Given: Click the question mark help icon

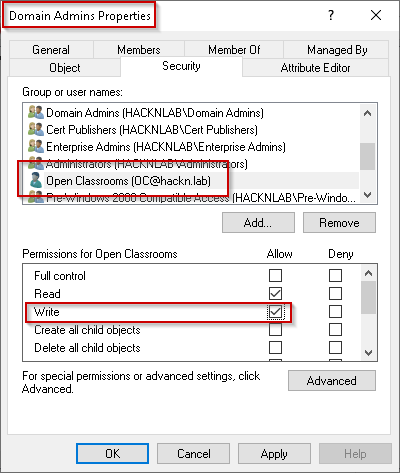Looking at the screenshot, I should pyautogui.click(x=330, y=15).
